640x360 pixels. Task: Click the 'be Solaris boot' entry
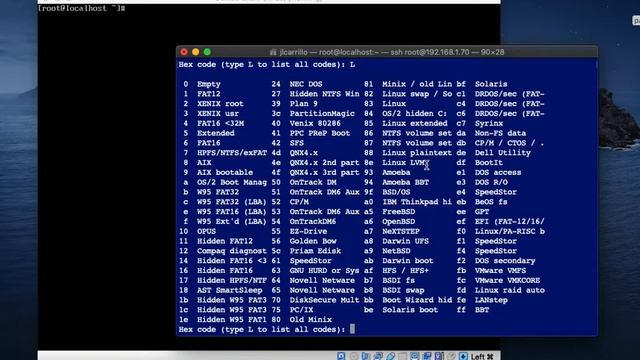pyautogui.click(x=401, y=310)
